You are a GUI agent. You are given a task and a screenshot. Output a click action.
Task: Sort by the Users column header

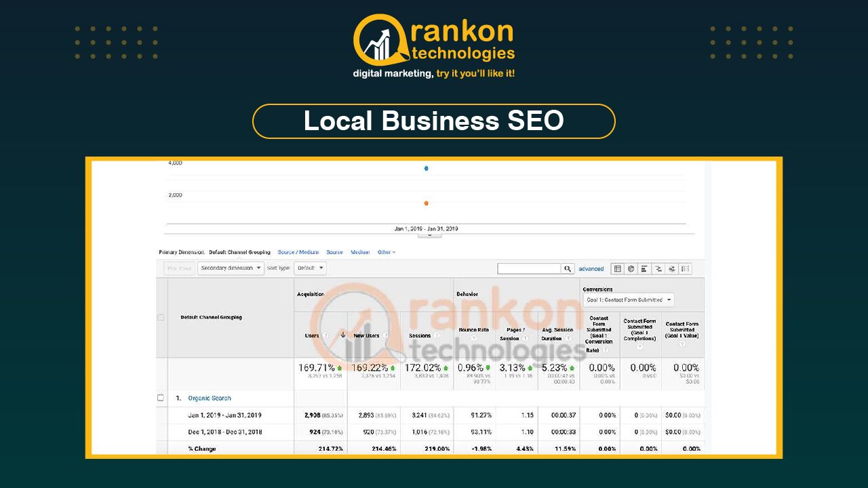coord(312,335)
